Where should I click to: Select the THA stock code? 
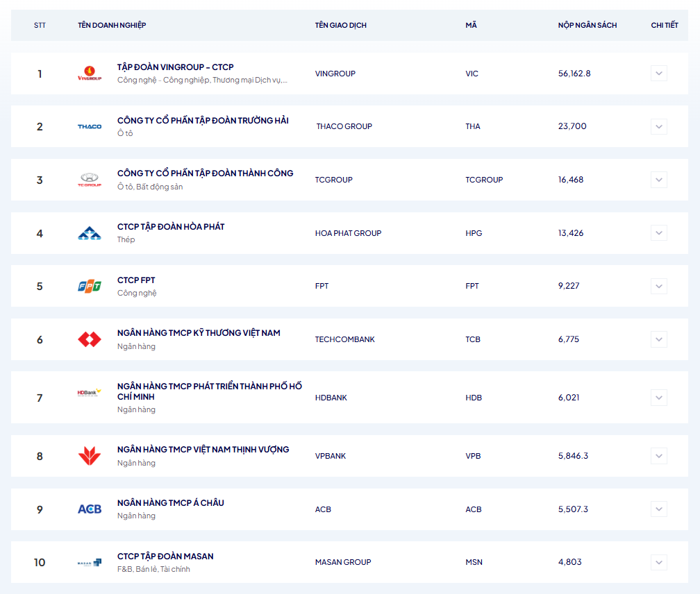pyautogui.click(x=473, y=127)
